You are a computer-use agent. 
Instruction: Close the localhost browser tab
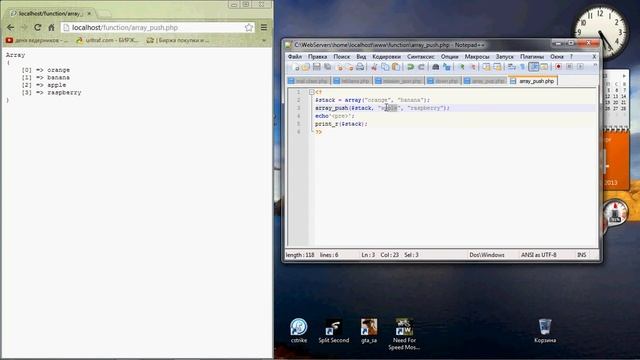(x=89, y=13)
